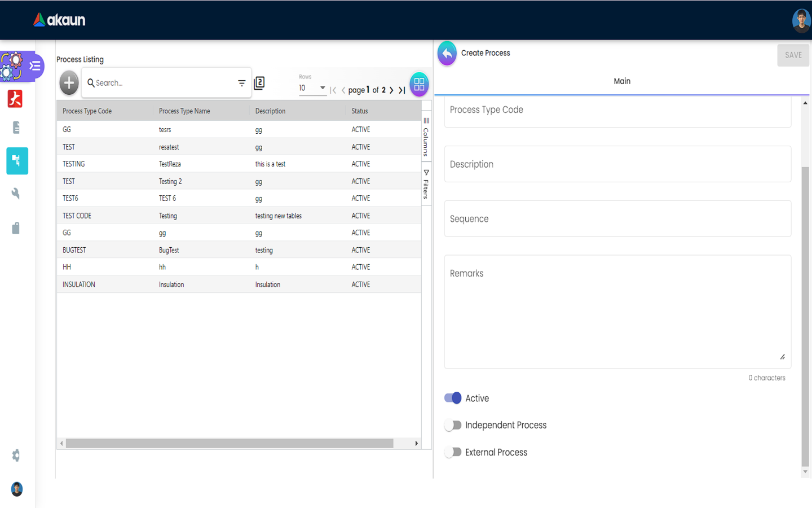Click the document icon in sidebar
The height and width of the screenshot is (508, 812).
[16, 128]
